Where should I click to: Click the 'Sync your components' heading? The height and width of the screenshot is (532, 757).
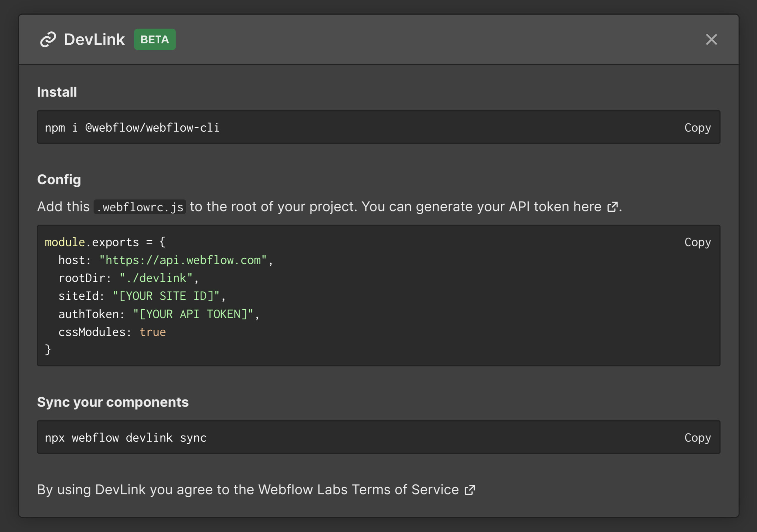(113, 402)
